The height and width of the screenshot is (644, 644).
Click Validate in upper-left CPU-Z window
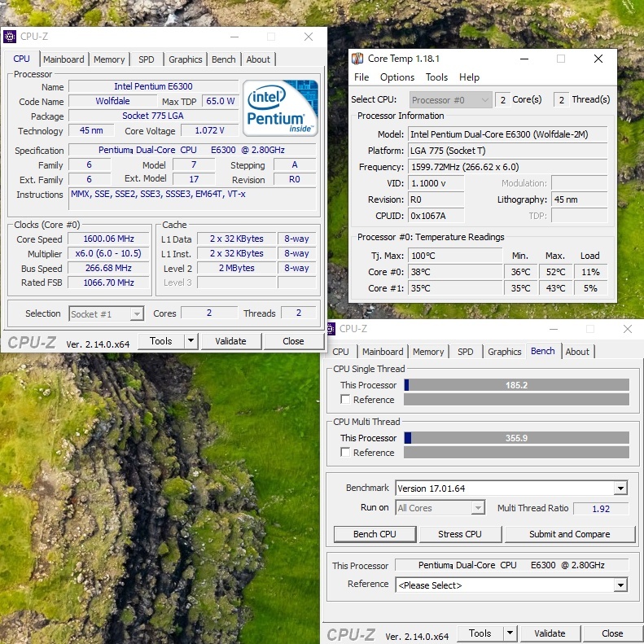pos(231,341)
